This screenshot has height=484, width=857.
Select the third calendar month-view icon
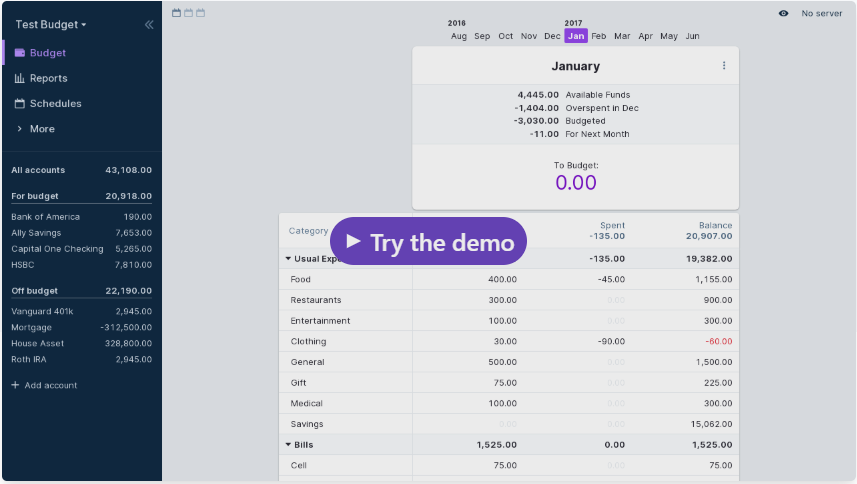coord(201,13)
